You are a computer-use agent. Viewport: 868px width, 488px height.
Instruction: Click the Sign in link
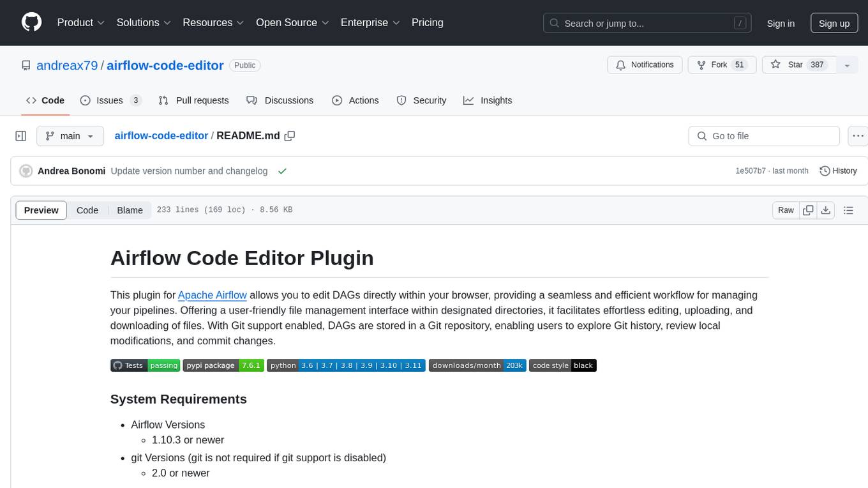coord(781,23)
